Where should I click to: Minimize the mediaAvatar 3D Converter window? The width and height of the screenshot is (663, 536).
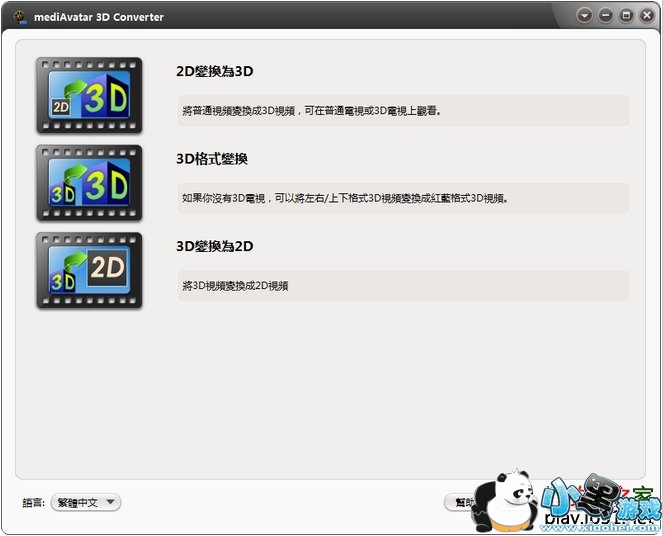coord(605,16)
